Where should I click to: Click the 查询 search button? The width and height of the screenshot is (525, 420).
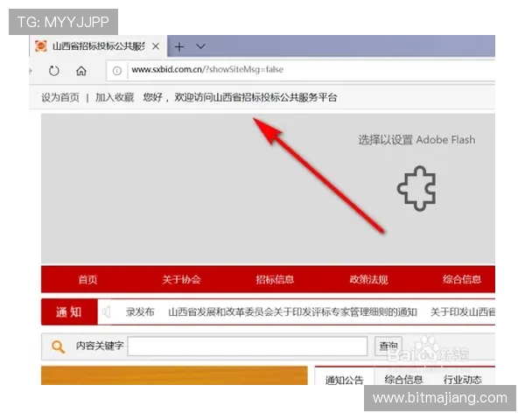[x=388, y=346]
